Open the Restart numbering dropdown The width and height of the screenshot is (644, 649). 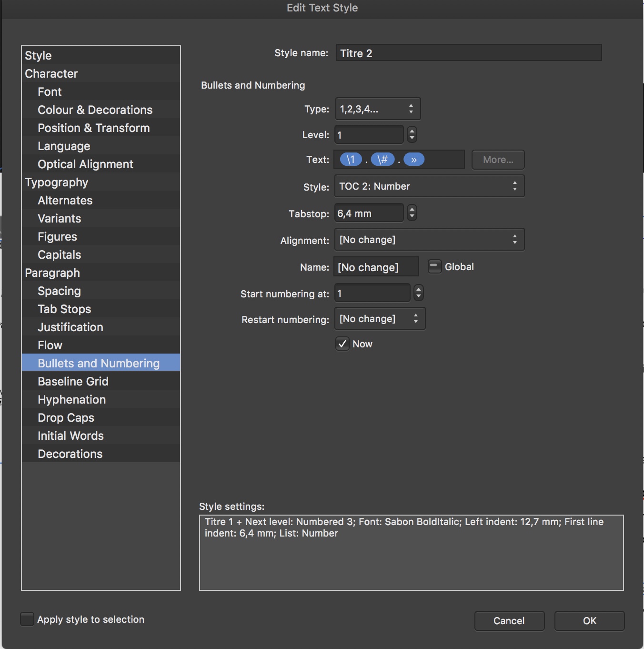[380, 319]
